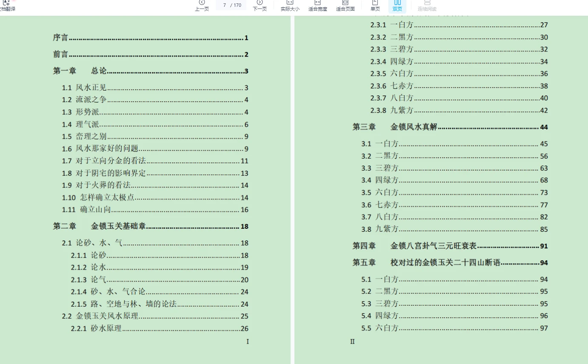Open section 1.10 怎样确立太极点

(155, 198)
